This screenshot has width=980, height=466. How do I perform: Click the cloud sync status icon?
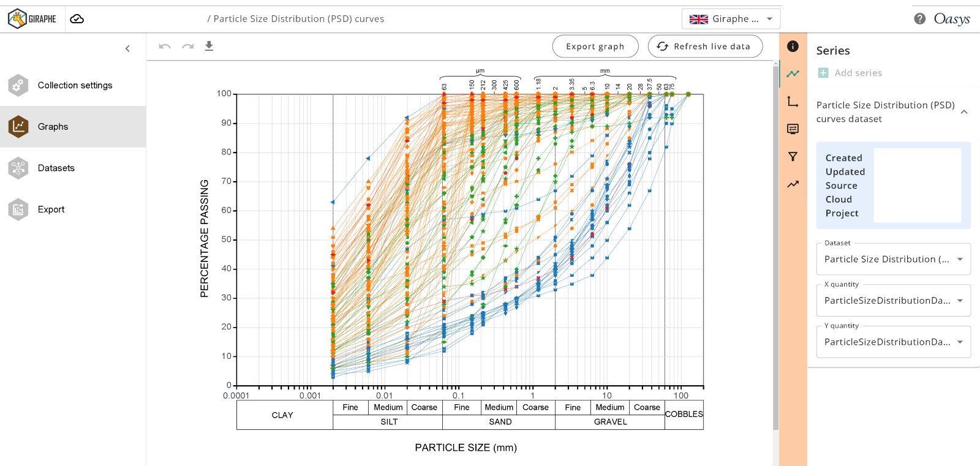point(77,19)
